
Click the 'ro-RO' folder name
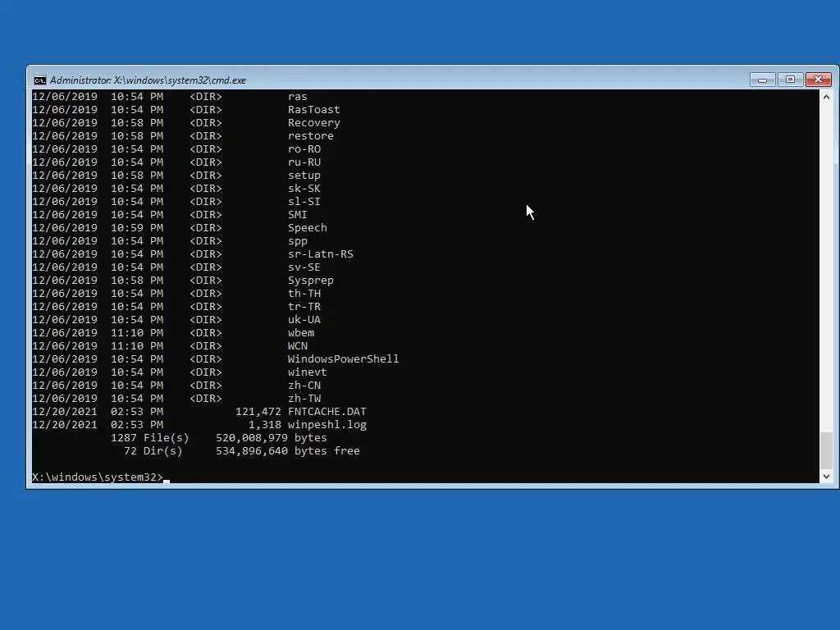click(x=304, y=149)
